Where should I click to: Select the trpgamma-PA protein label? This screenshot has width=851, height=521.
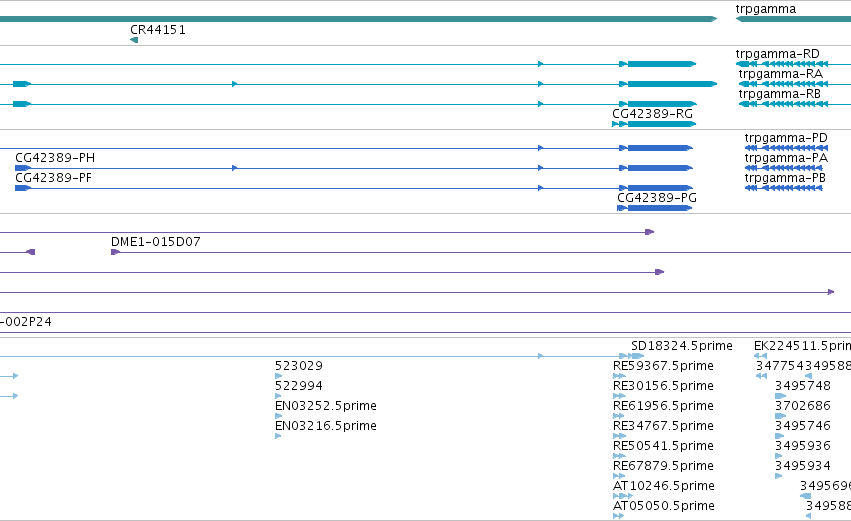click(x=786, y=158)
